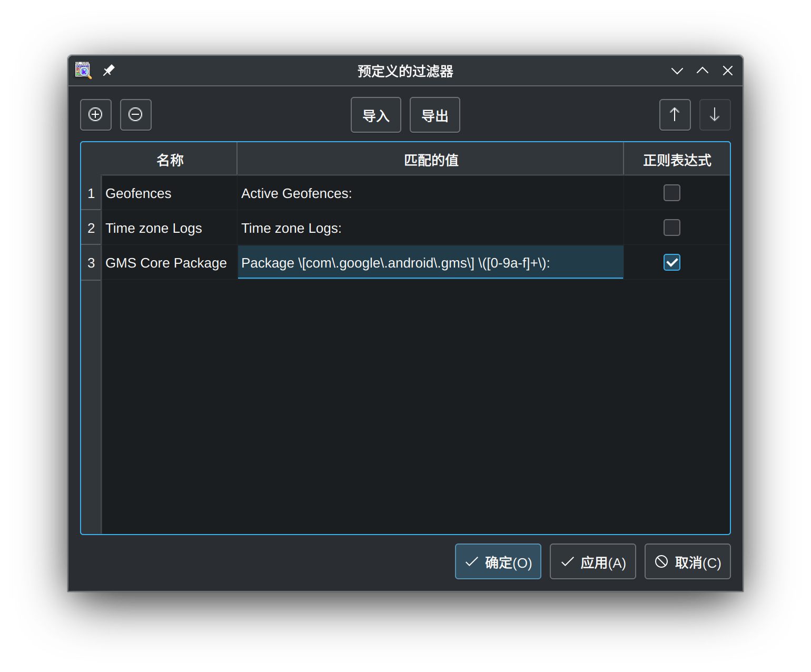Enable regex checkbox for Geofences row
The width and height of the screenshot is (811, 672).
672,193
